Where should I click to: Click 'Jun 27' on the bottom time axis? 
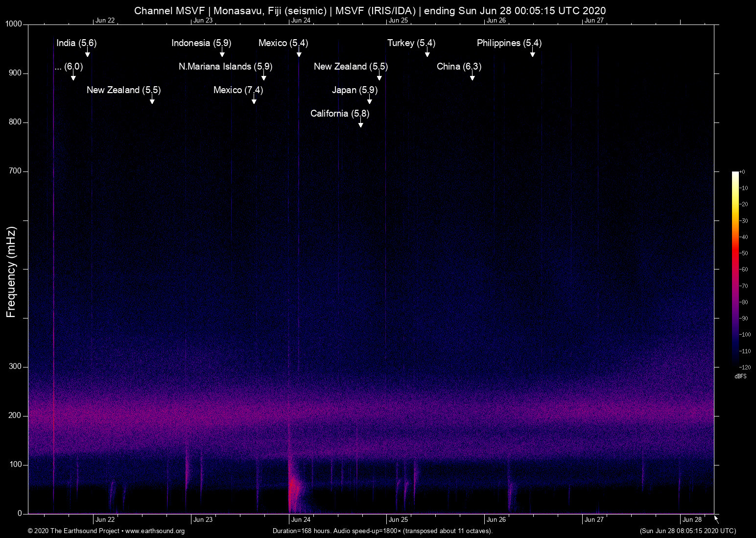point(594,520)
